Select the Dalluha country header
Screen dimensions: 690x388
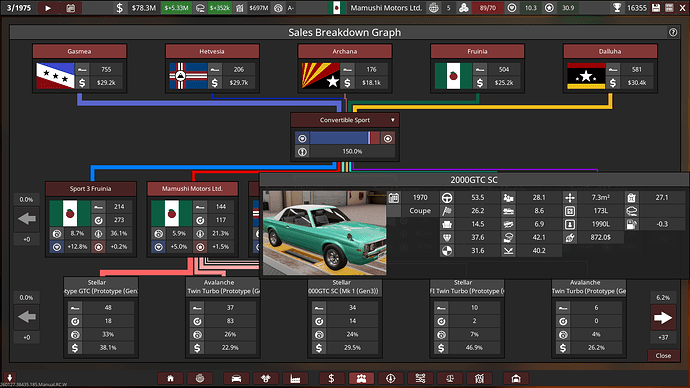[610, 51]
